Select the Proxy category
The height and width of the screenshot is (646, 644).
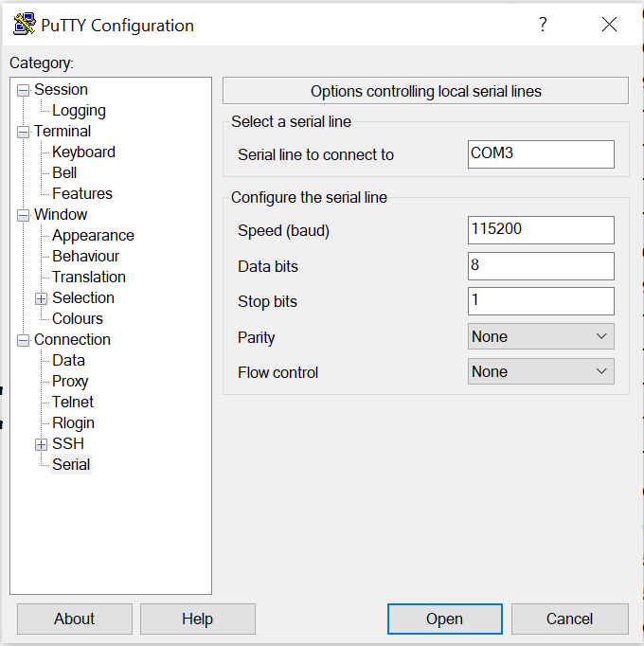[x=70, y=382]
